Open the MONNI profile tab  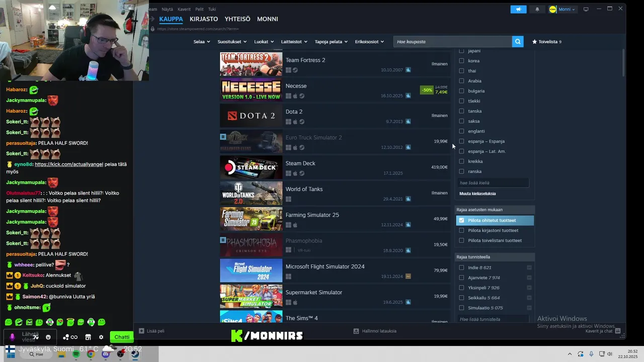[268, 19]
